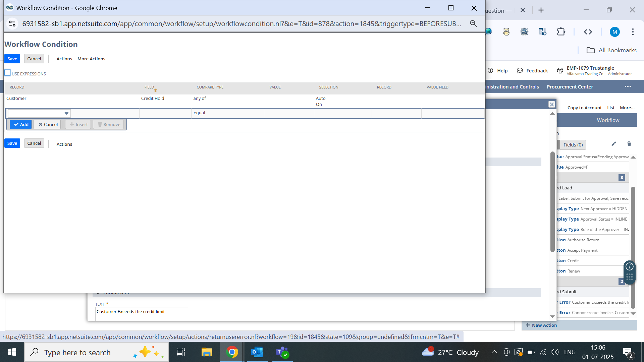Switch to the Procurement Center tab
The width and height of the screenshot is (644, 362).
tap(570, 86)
